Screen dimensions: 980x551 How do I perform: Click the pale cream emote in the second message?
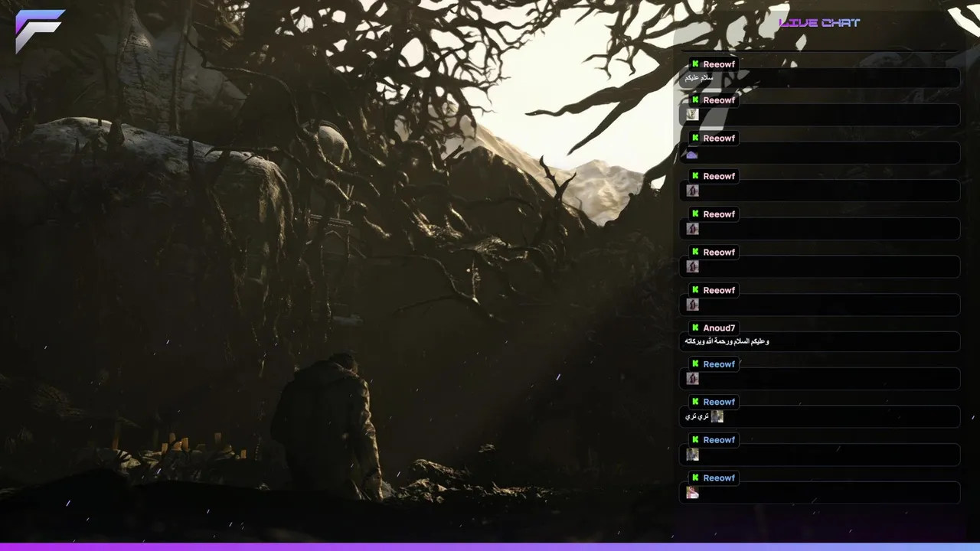692,114
